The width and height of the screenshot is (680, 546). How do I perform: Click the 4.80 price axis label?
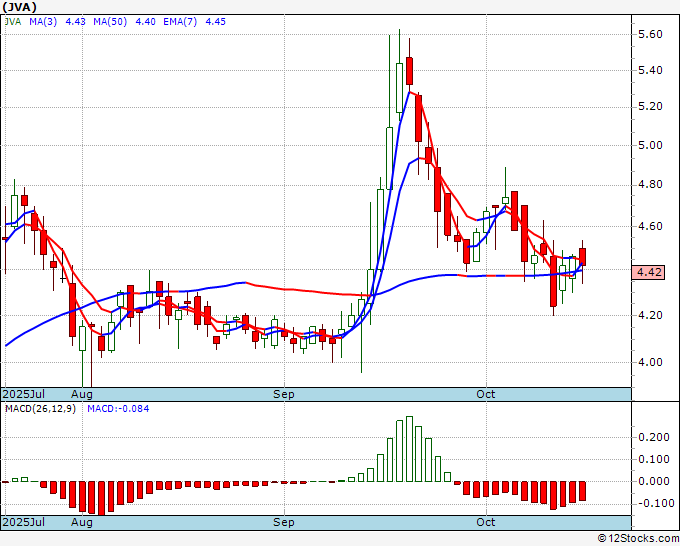[x=650, y=185]
